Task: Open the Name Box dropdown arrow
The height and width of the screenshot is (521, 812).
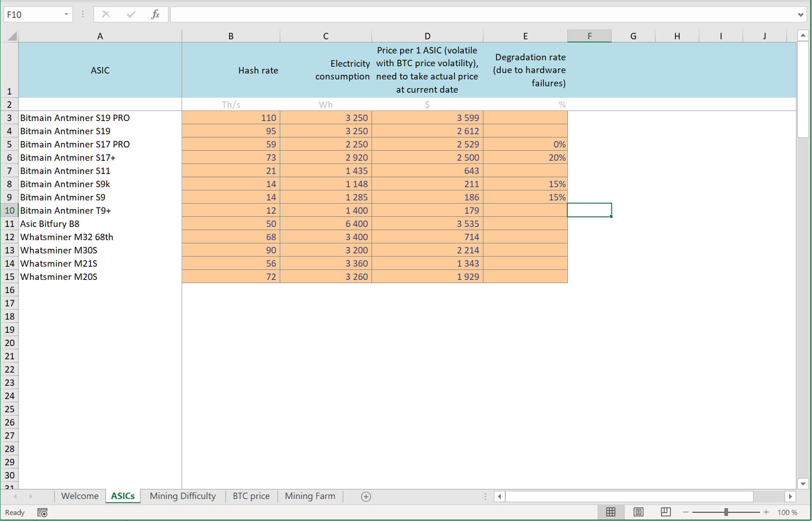Action: click(66, 14)
